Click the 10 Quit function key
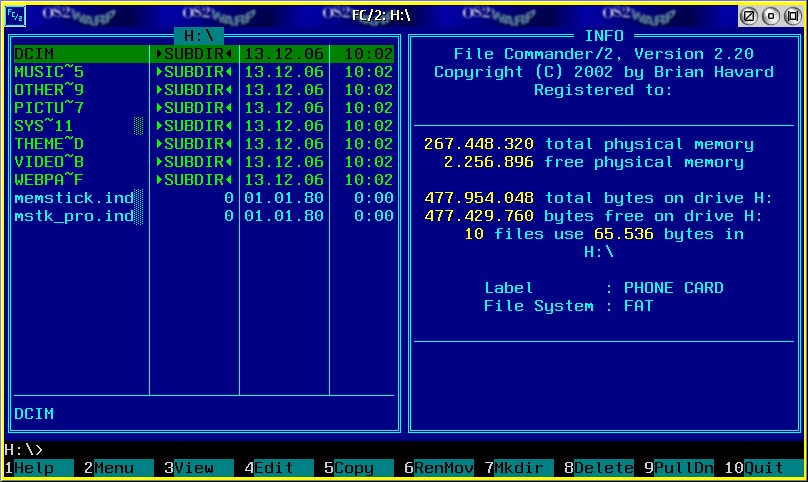The width and height of the screenshot is (808, 482). tap(764, 468)
